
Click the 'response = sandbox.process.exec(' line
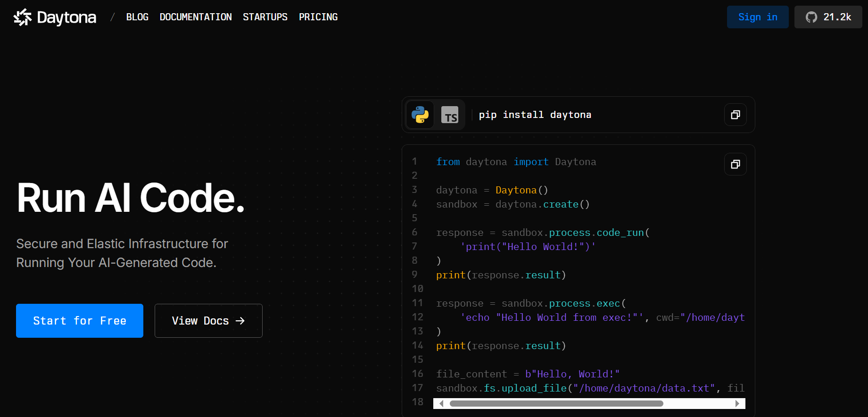pos(531,303)
